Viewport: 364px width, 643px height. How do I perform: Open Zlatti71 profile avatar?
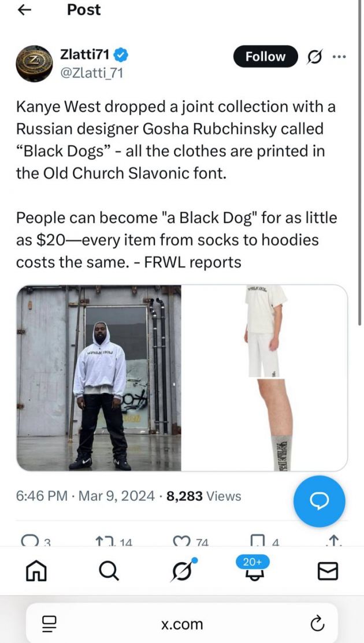34,64
